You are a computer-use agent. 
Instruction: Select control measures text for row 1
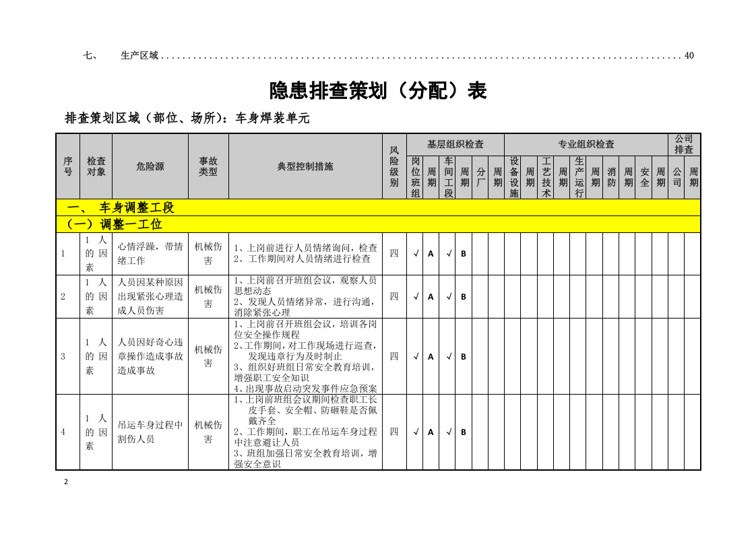point(305,253)
